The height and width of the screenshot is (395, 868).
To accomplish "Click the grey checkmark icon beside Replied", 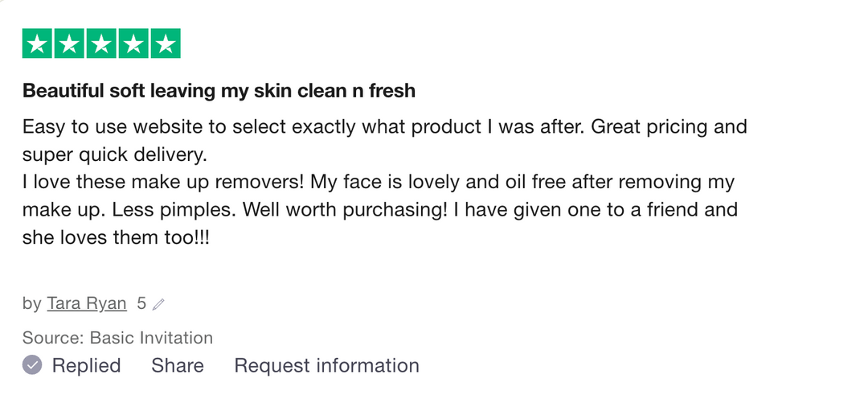I will click(32, 365).
